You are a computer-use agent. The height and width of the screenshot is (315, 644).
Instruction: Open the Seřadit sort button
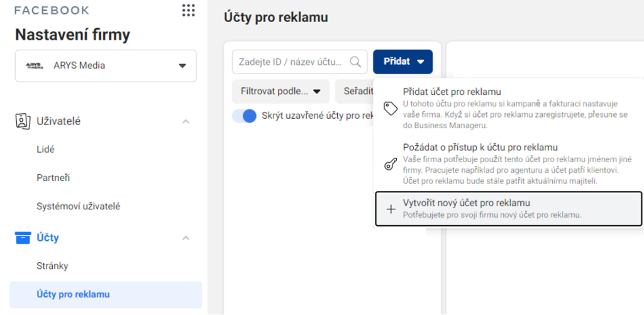(x=354, y=92)
